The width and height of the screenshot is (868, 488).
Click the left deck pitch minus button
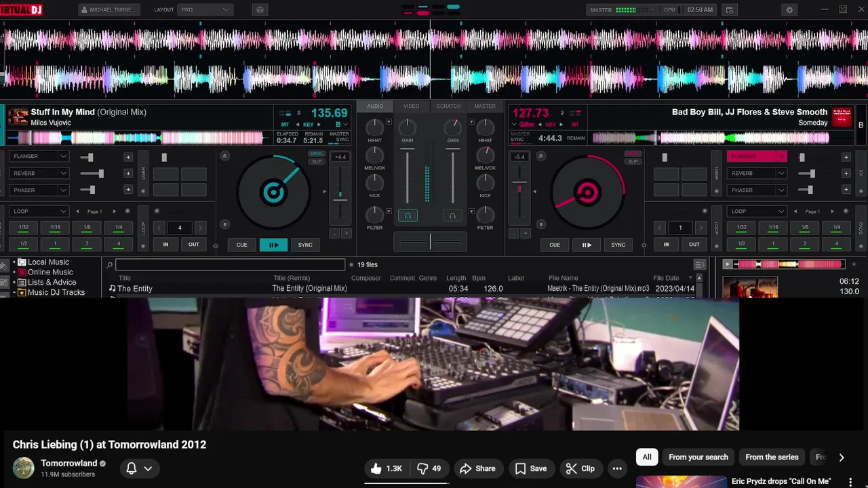[334, 233]
